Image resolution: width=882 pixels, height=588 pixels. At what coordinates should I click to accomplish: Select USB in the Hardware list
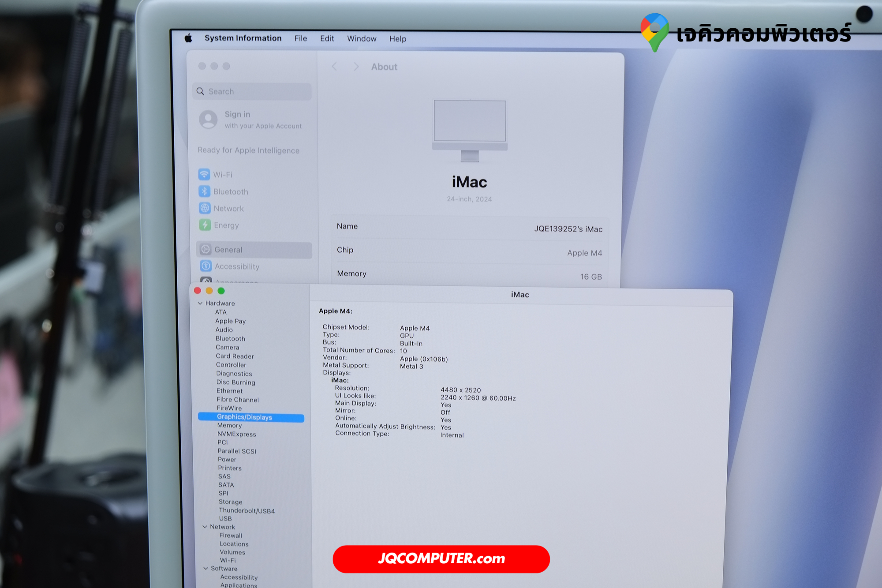coord(225,519)
